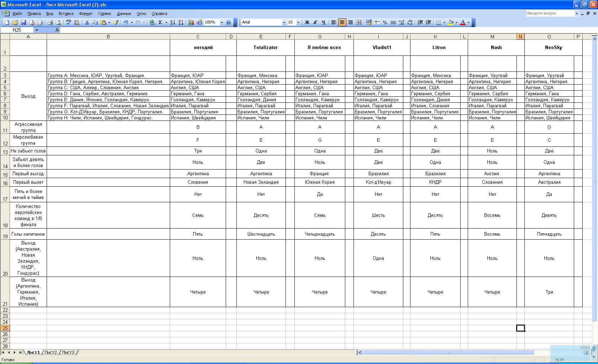This screenshot has height=364, width=598.
Task: Expand the AutoSum functions dropdown arrow
Action: point(166,22)
